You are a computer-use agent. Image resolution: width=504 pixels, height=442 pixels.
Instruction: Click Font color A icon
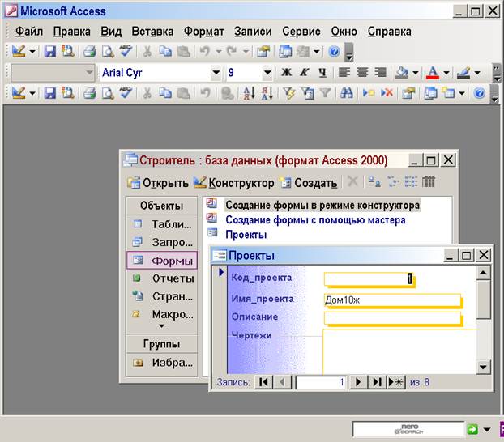point(433,73)
